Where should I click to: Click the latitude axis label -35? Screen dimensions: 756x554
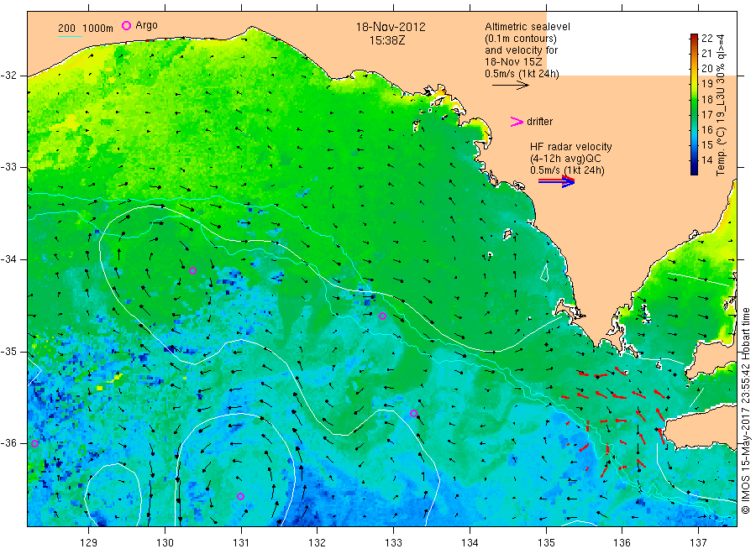pyautogui.click(x=8, y=351)
